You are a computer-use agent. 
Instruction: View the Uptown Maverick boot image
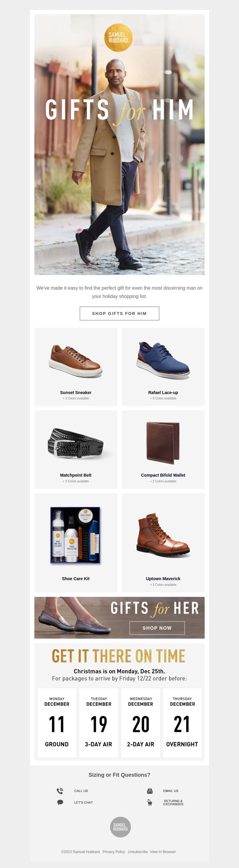tap(163, 535)
